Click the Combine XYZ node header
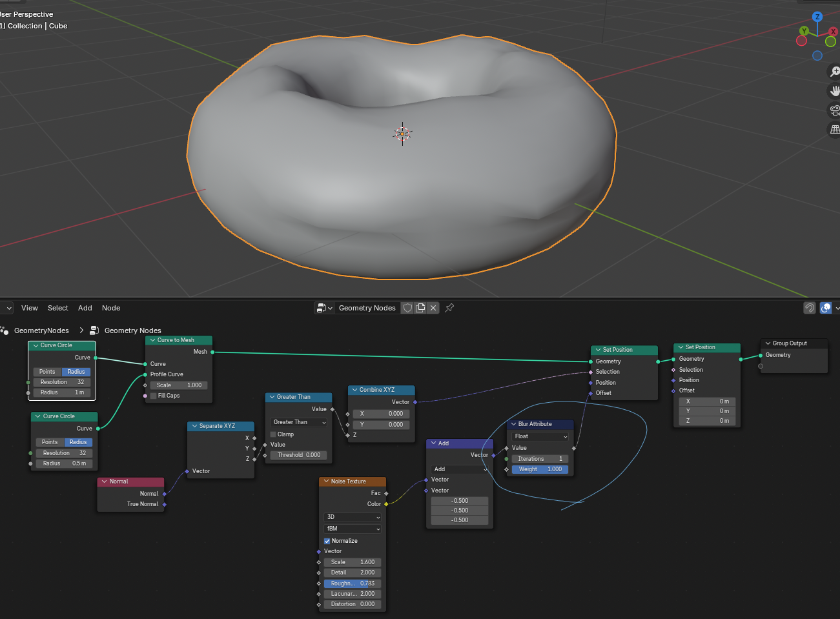The height and width of the screenshot is (619, 840). tap(381, 390)
